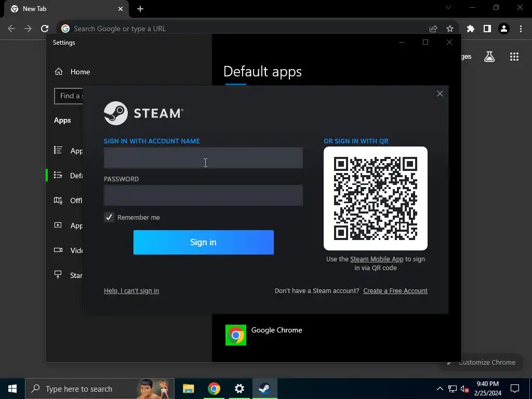Open a new tab with the plus button
The image size is (532, 399).
(x=140, y=9)
